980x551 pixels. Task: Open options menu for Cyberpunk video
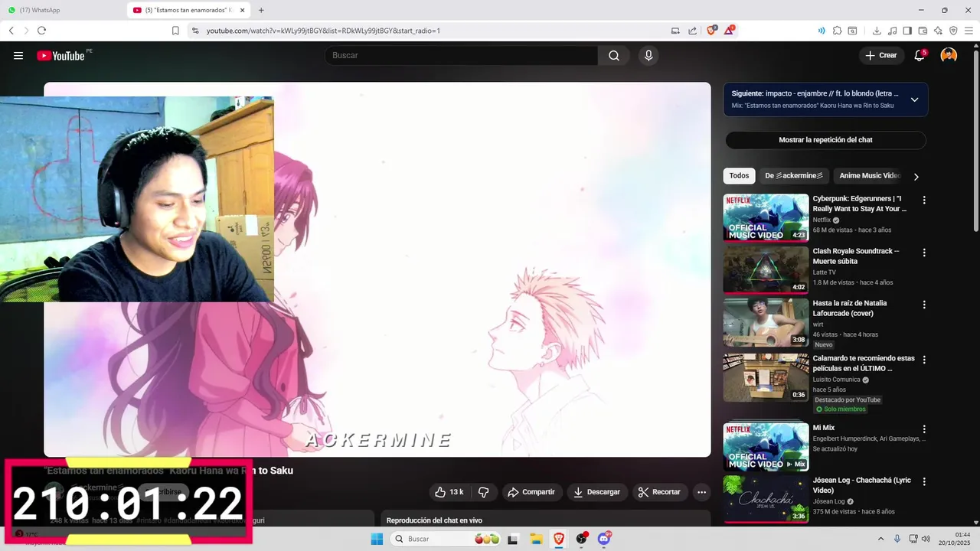tap(923, 200)
